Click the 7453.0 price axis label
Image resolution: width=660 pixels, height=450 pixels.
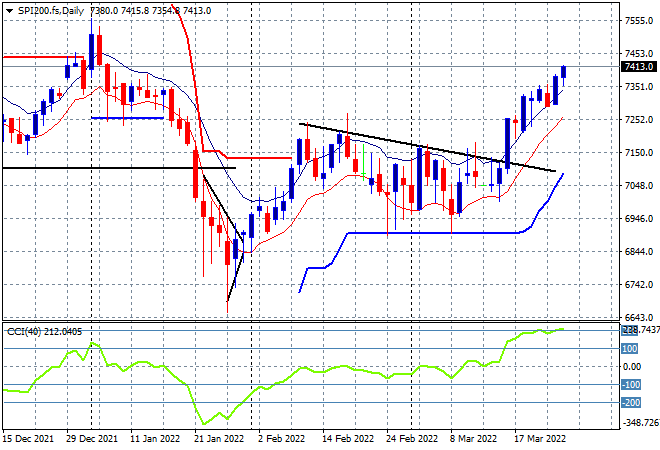coord(639,53)
